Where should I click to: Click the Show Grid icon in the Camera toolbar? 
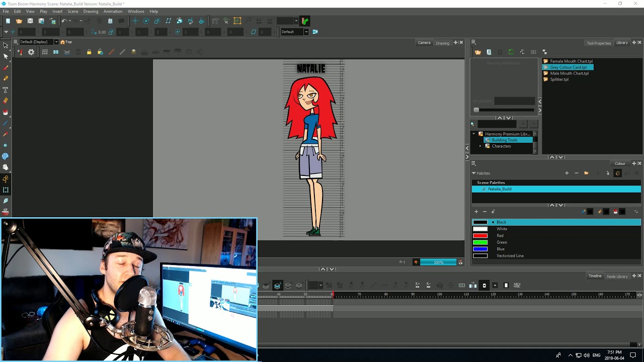tap(45, 52)
